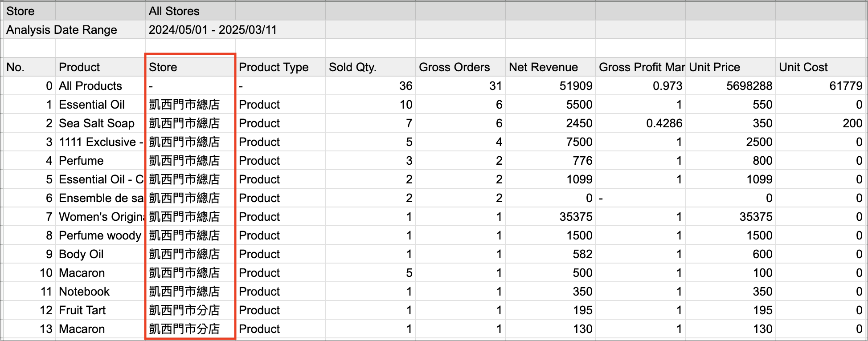Select the 'Net Revenue' header cell
868x341 pixels.
(x=551, y=67)
